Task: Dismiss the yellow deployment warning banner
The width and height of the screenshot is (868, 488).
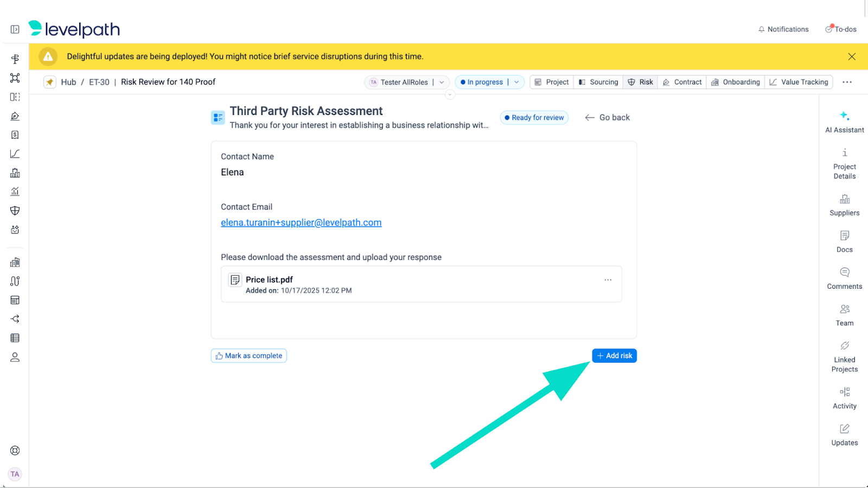Action: pyautogui.click(x=852, y=56)
